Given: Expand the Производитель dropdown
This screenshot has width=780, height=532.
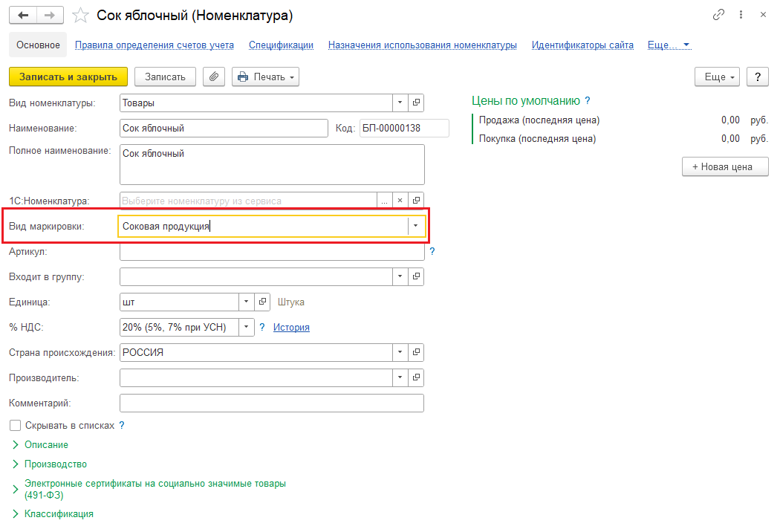Looking at the screenshot, I should 400,377.
